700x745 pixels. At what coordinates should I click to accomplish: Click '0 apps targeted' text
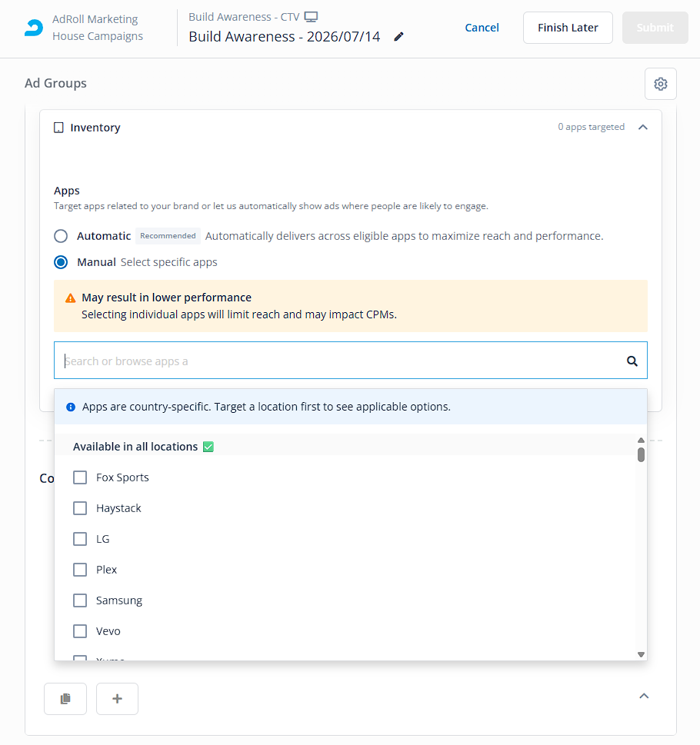592,127
